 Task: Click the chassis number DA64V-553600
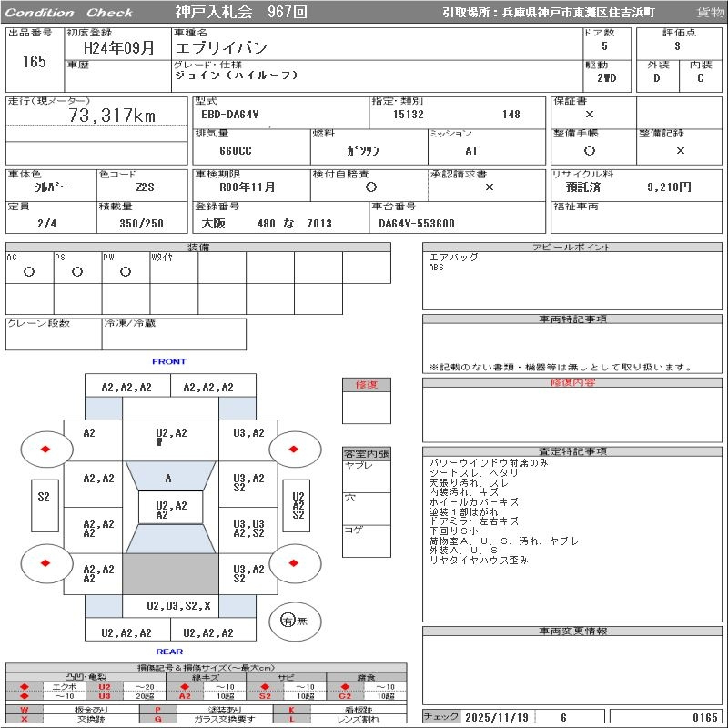point(417,224)
